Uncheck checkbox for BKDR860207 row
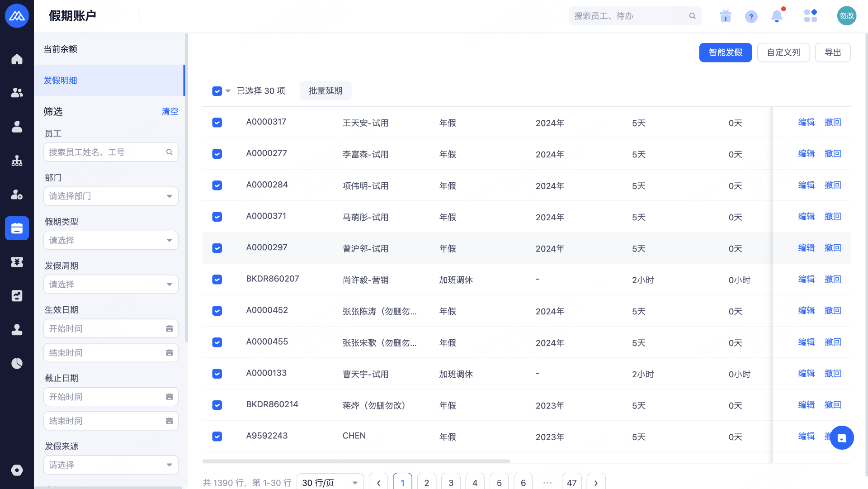 (x=217, y=280)
